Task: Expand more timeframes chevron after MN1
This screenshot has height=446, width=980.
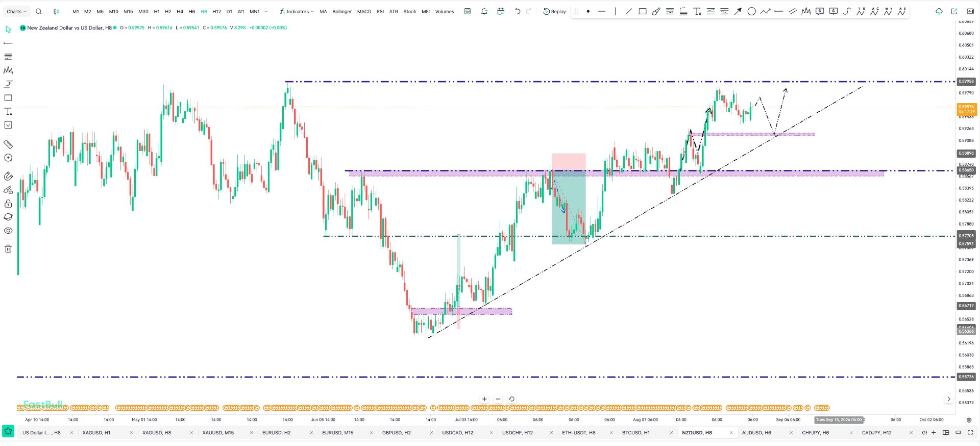Action: 265,11
